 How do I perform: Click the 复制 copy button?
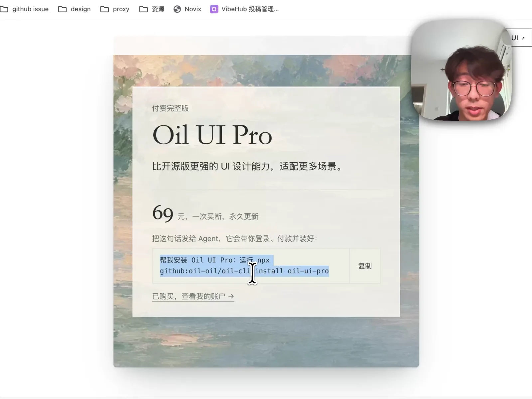click(x=365, y=266)
